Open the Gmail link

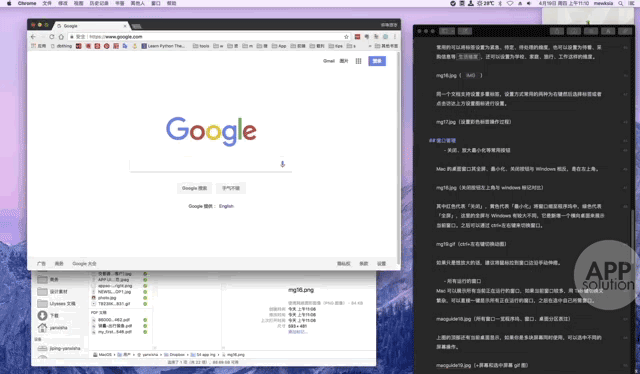(329, 61)
